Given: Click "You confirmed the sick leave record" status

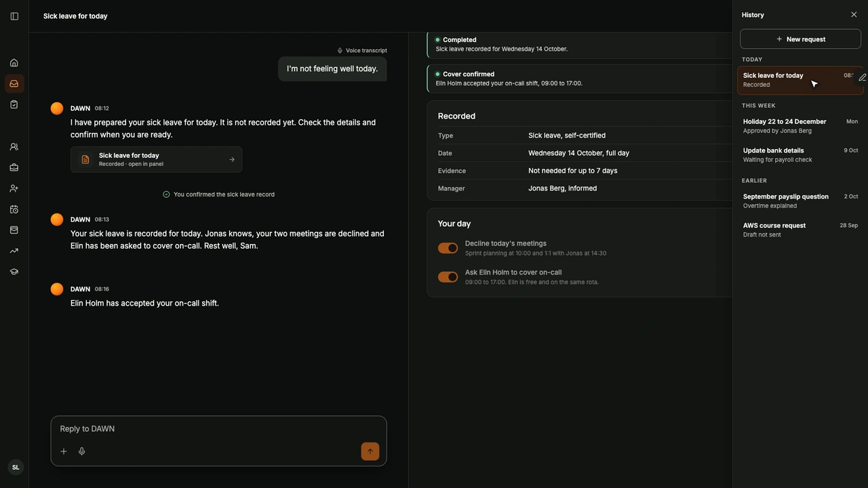Looking at the screenshot, I should point(219,195).
